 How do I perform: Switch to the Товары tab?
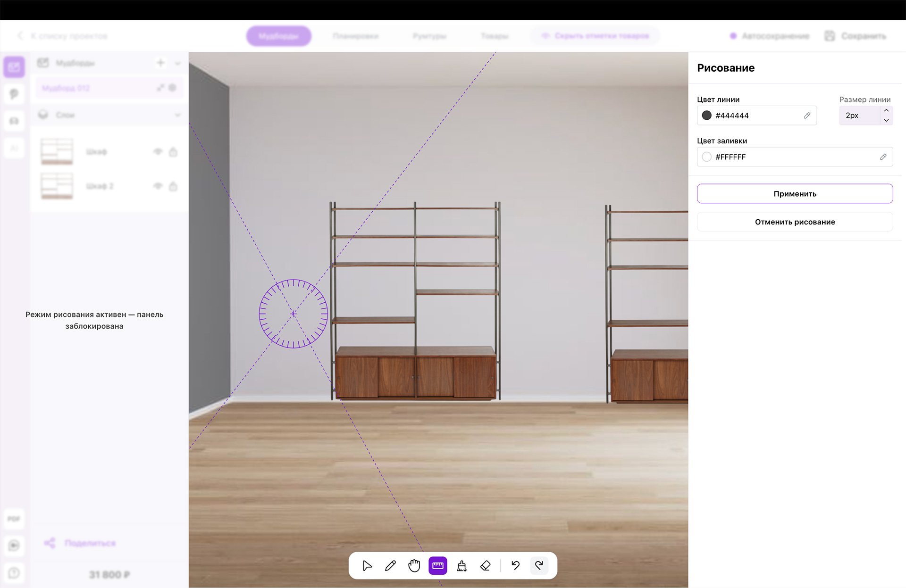pyautogui.click(x=495, y=36)
